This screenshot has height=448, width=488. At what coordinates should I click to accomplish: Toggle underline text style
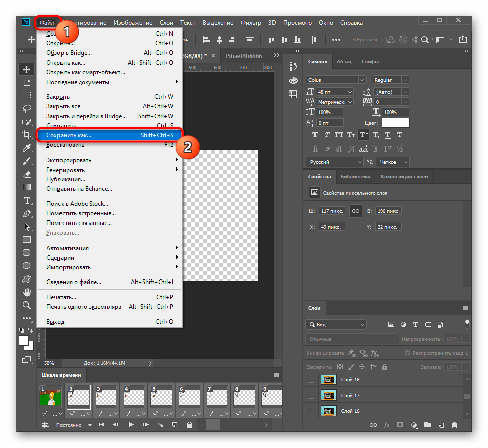tap(388, 135)
